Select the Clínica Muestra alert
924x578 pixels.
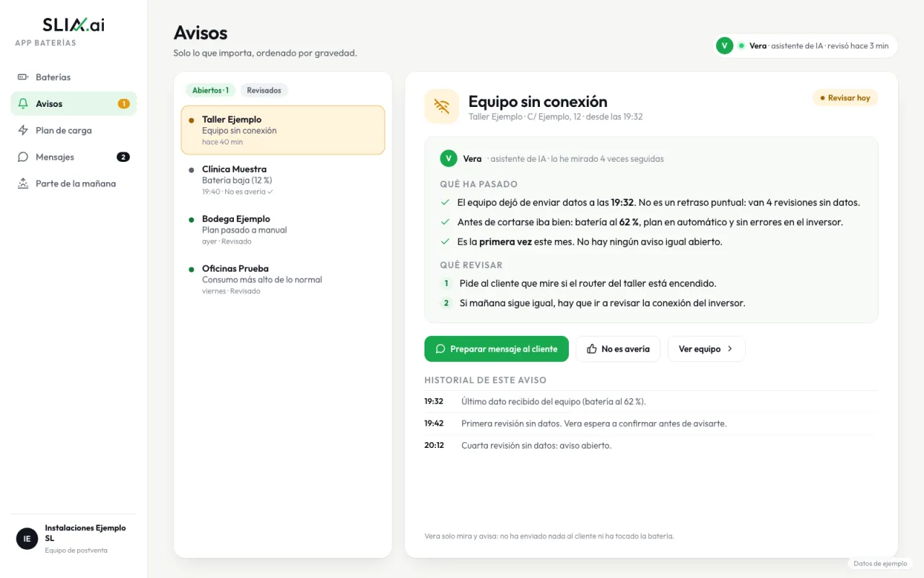tap(283, 180)
